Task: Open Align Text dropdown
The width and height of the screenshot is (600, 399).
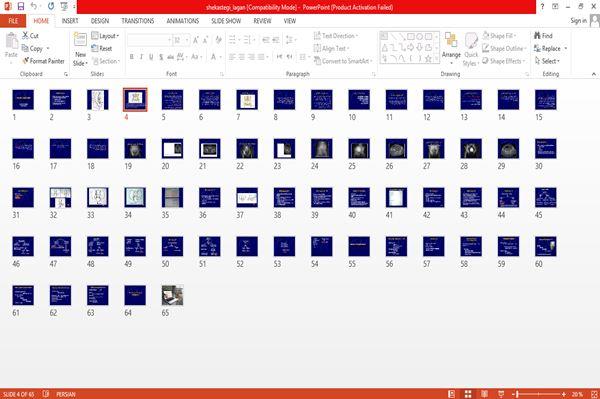Action: 331,48
